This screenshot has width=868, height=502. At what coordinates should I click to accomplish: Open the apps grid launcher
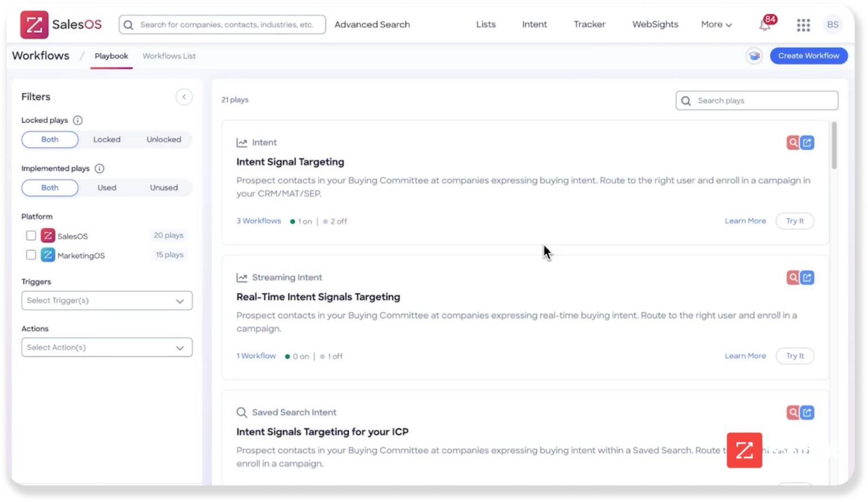(803, 25)
